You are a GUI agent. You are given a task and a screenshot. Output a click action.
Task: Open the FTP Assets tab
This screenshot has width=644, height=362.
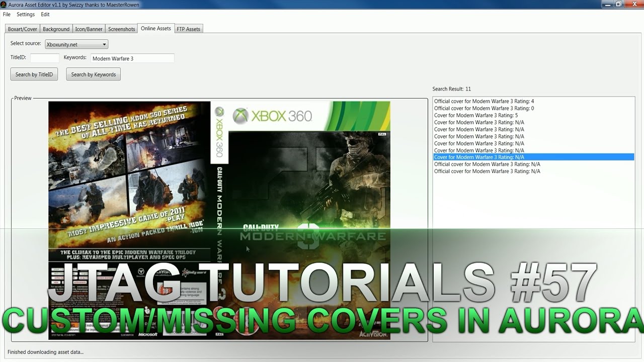pyautogui.click(x=189, y=29)
